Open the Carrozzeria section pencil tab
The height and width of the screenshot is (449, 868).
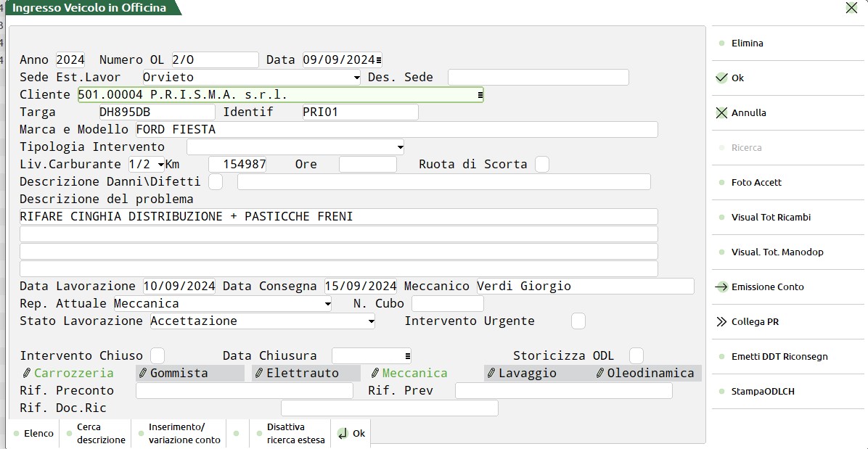[27, 373]
